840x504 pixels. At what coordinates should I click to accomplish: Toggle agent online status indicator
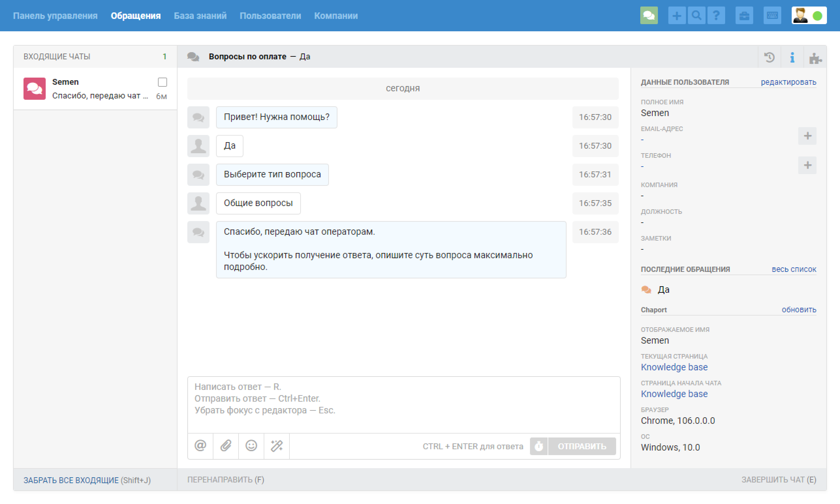coord(817,16)
